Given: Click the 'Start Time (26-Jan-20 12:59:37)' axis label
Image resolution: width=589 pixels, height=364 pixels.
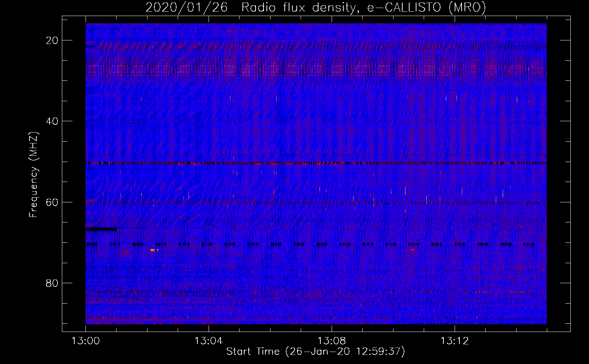Looking at the screenshot, I should coord(316,352).
